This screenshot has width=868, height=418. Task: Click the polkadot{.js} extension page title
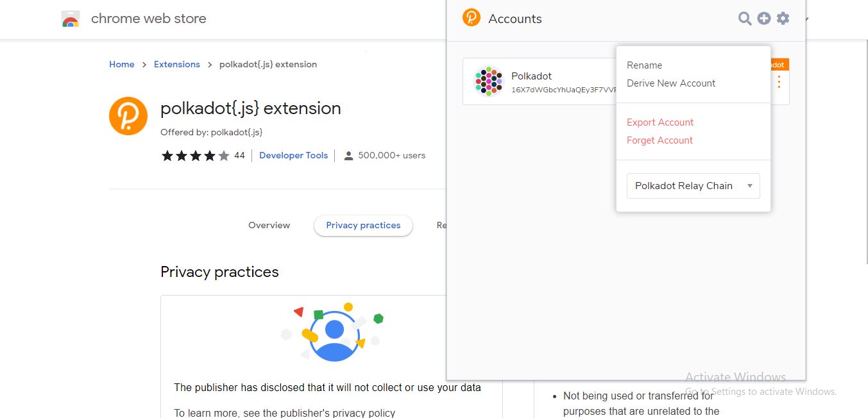coord(251,108)
